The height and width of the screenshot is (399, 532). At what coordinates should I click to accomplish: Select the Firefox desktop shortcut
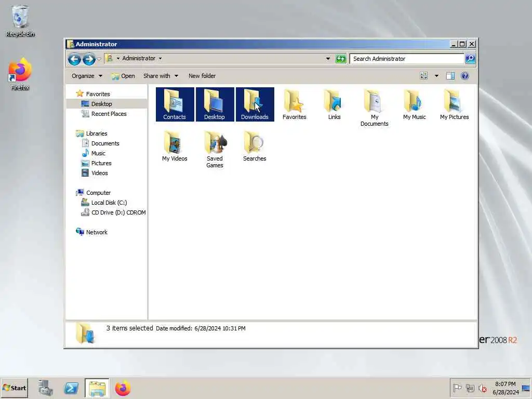[x=20, y=74]
